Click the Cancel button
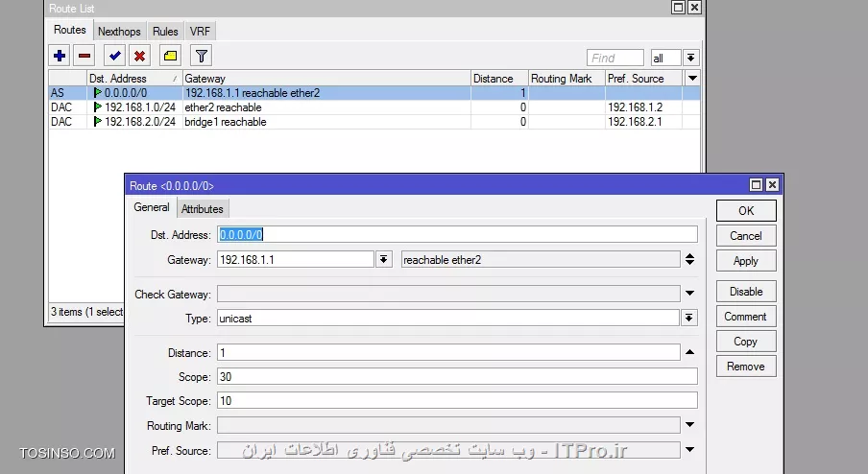Screen dimensions: 868x474 click(746, 236)
